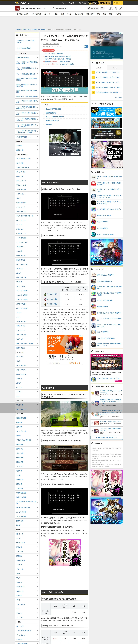Open the comments icon in the header
The width and height of the screenshot is (138, 644).
[102, 8]
